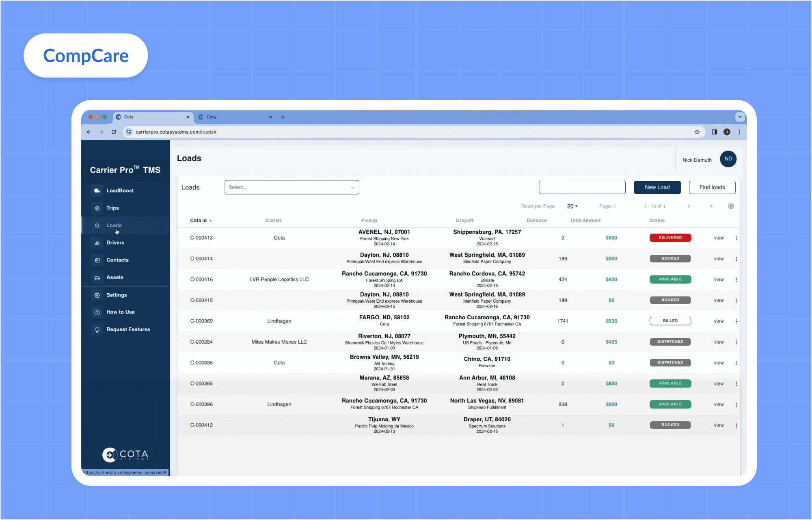The image size is (812, 520).
Task: Toggle browser side panel icon
Action: [x=714, y=132]
